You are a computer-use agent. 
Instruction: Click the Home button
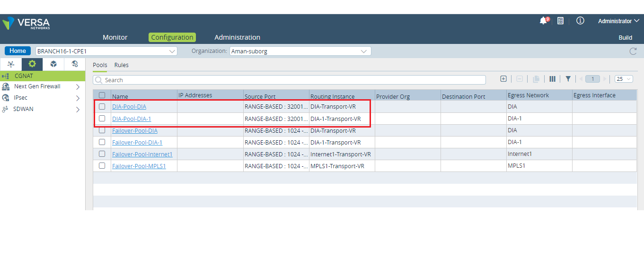point(18,51)
